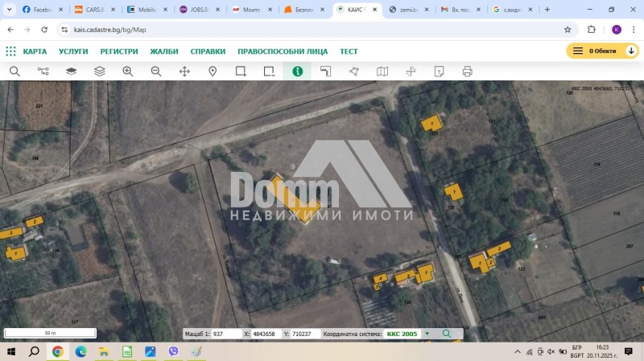
Task: Select the zoom out tool
Action: point(156,71)
